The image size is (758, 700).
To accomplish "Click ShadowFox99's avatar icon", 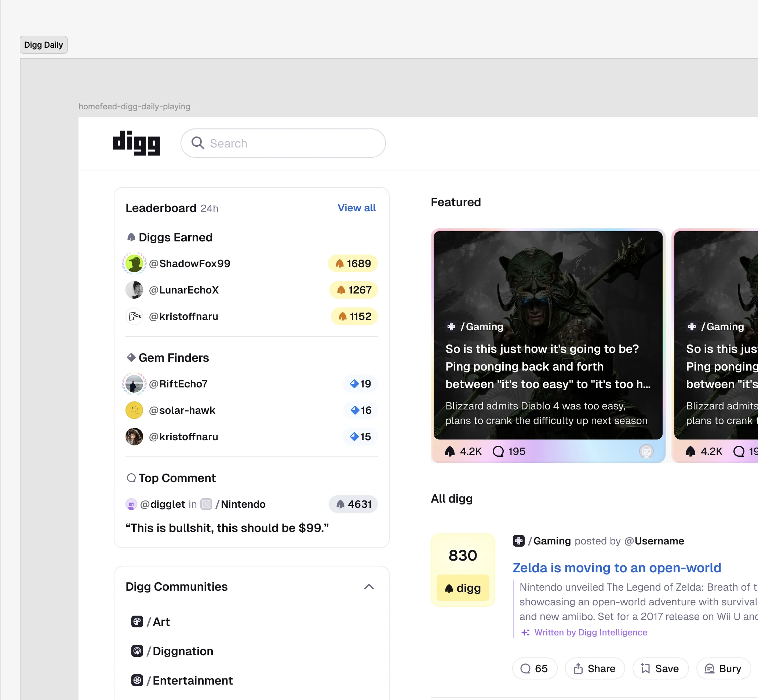I will [134, 263].
